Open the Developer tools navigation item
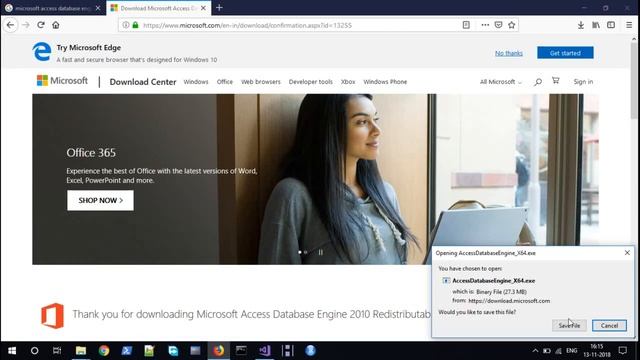 pos(311,82)
